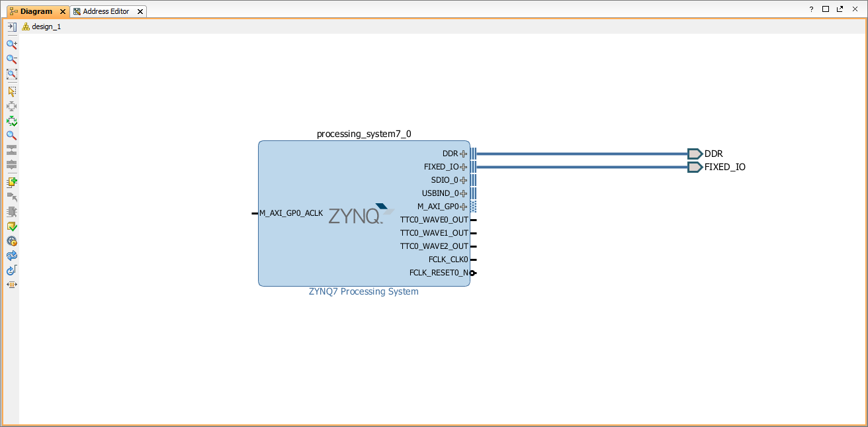Select the FCLK_CLK0 output pin

coord(474,260)
